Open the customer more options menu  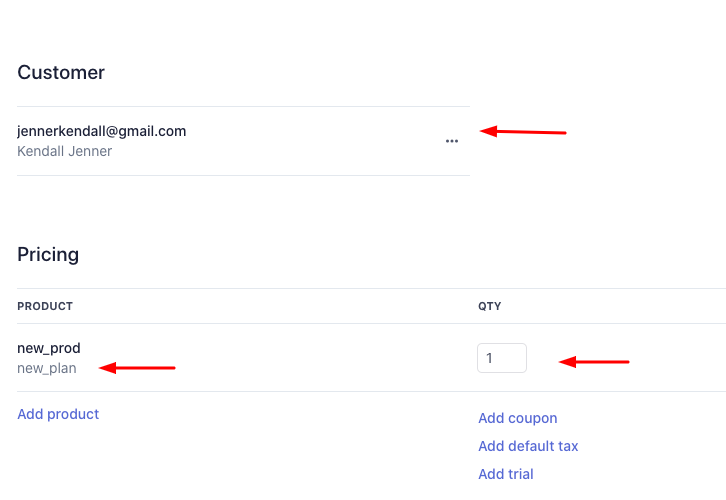point(452,141)
